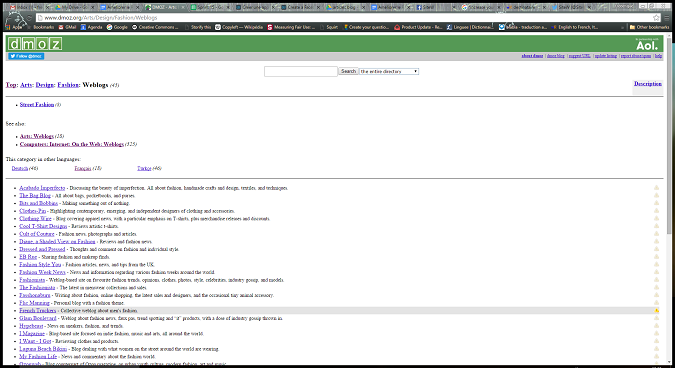
Task: Open the Deutsch language category link
Action: pos(19,168)
